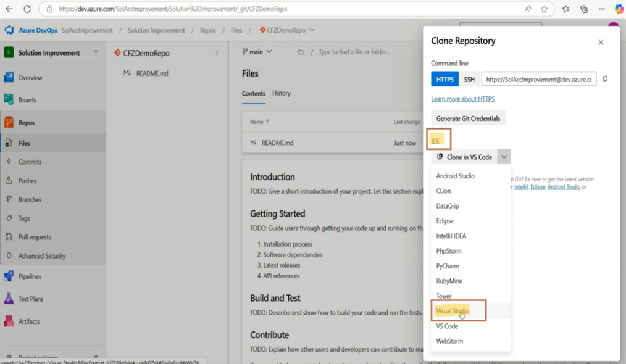Click the find file or folder field
The image size is (626, 364).
(x=354, y=52)
